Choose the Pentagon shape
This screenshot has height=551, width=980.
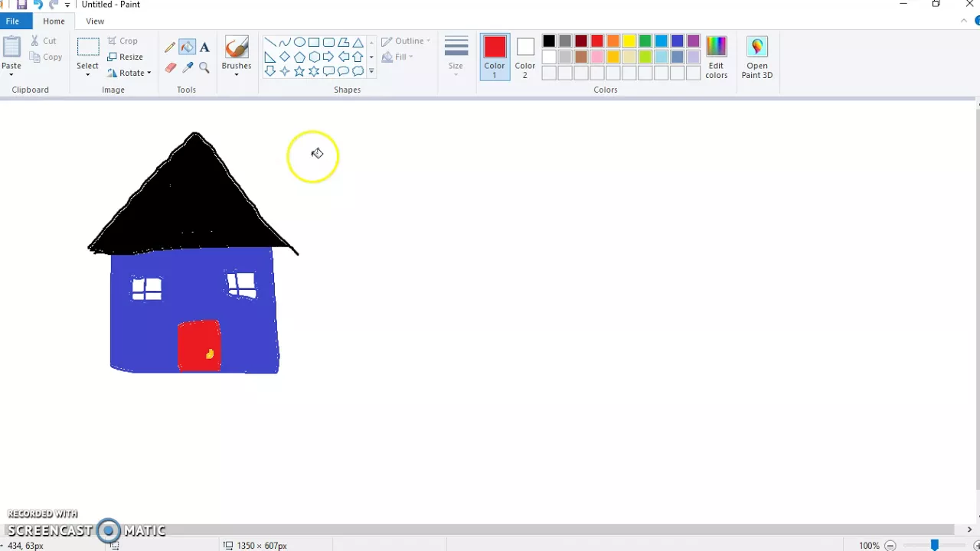coord(299,57)
